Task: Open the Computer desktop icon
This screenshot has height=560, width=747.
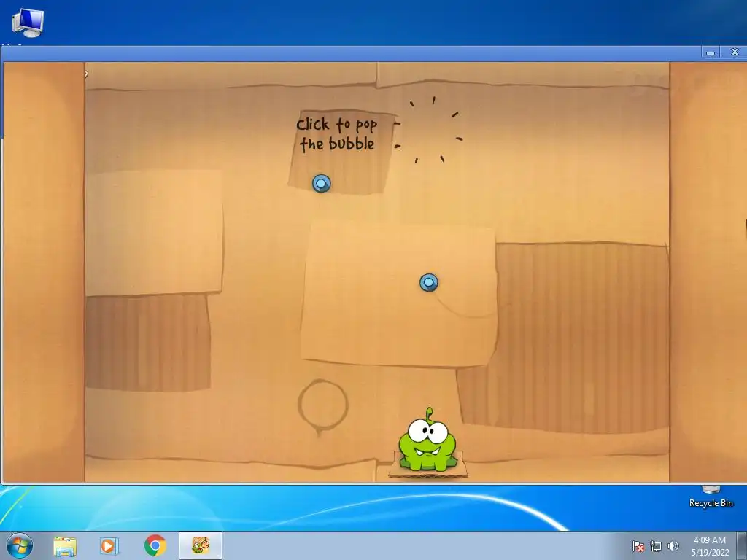Action: pyautogui.click(x=28, y=23)
